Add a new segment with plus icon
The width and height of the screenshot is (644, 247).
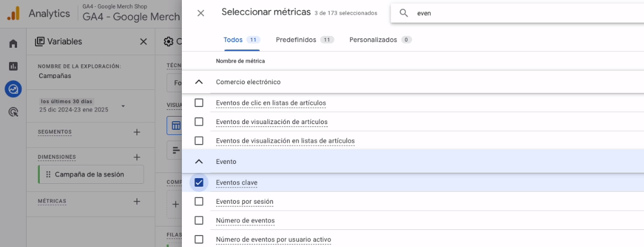pos(136,132)
